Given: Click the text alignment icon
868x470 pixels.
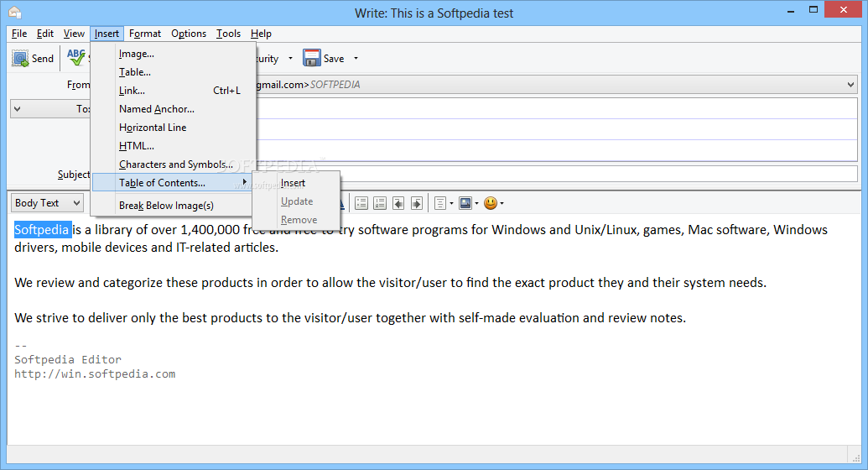Looking at the screenshot, I should (440, 203).
